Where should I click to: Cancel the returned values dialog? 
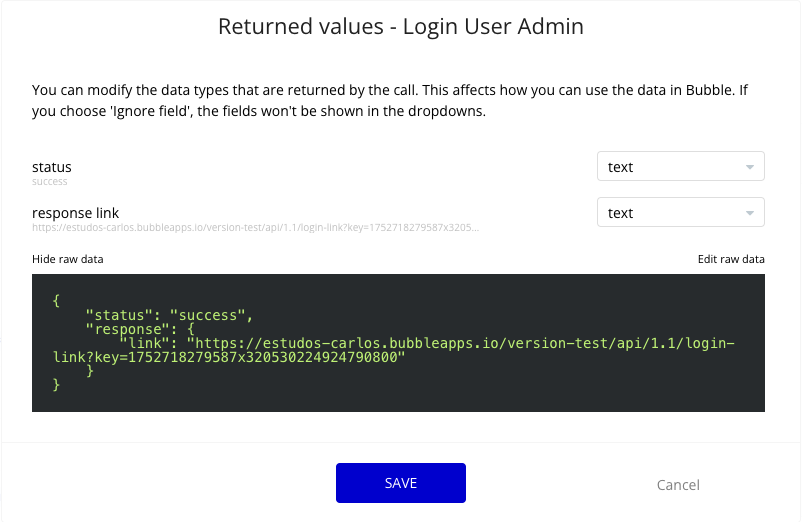click(678, 485)
